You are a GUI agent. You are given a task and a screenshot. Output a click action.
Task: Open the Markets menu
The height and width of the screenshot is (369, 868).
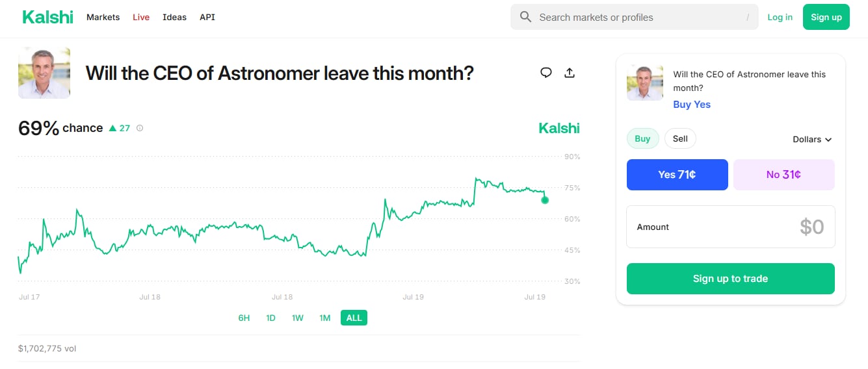[103, 17]
